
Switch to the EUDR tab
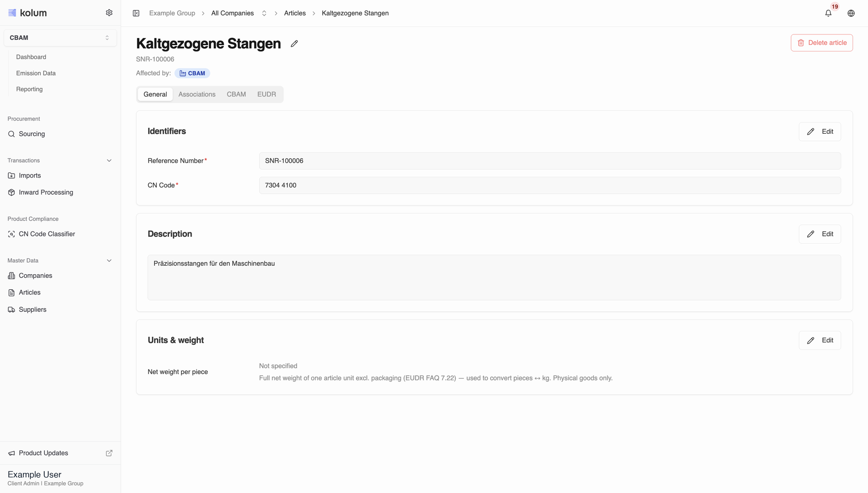click(267, 94)
